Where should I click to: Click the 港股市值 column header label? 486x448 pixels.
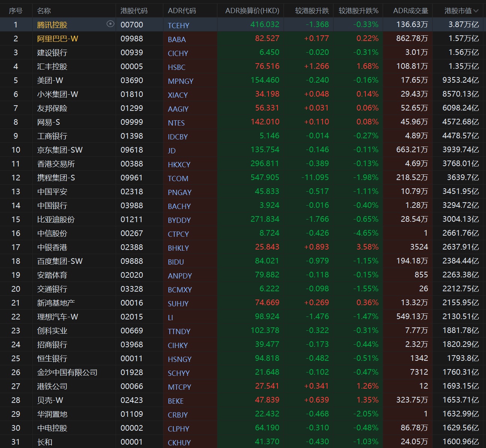point(458,11)
